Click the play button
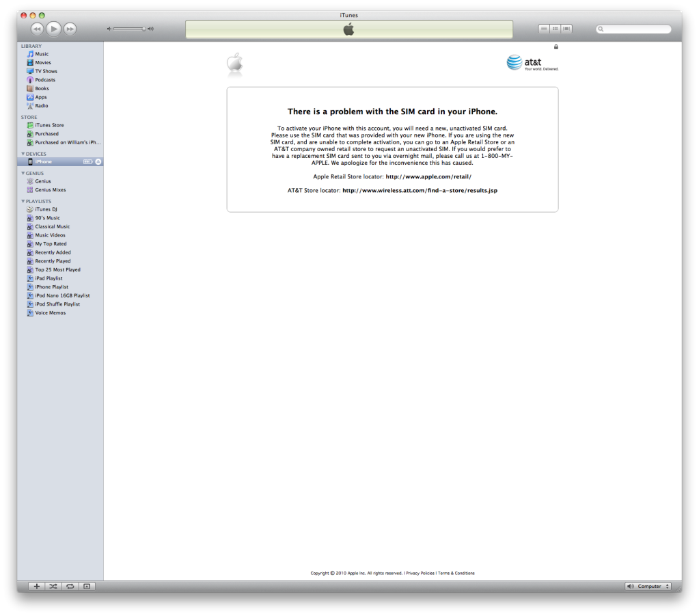 coord(53,29)
